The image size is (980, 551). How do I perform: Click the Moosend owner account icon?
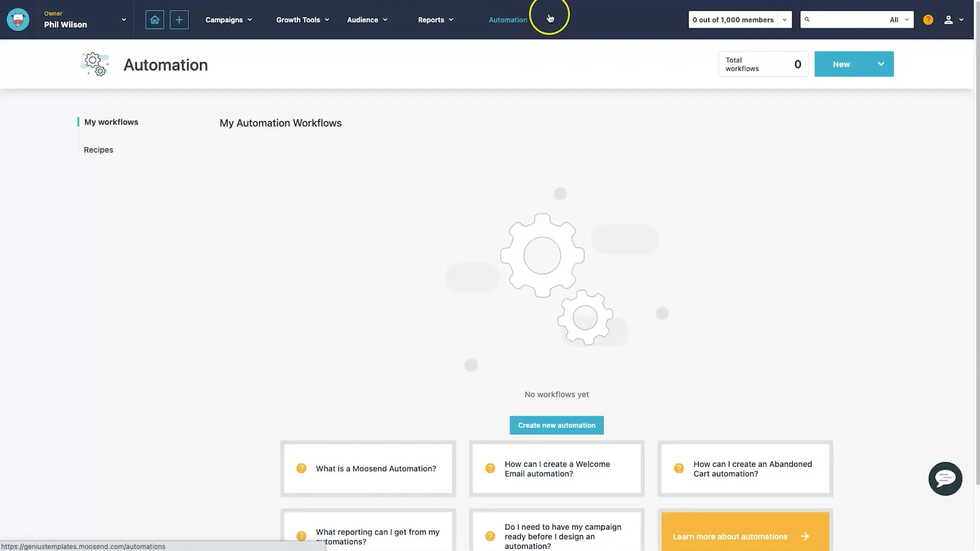[17, 19]
